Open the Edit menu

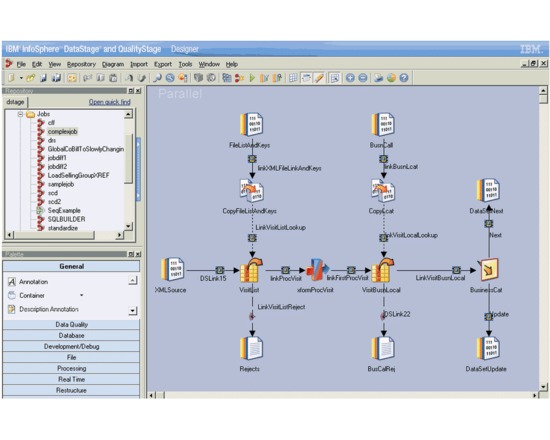(37, 64)
